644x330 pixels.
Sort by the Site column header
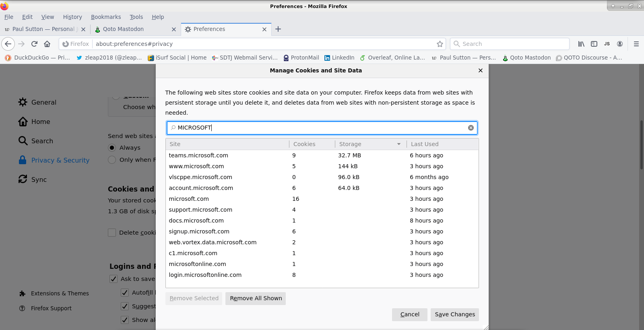coord(227,144)
